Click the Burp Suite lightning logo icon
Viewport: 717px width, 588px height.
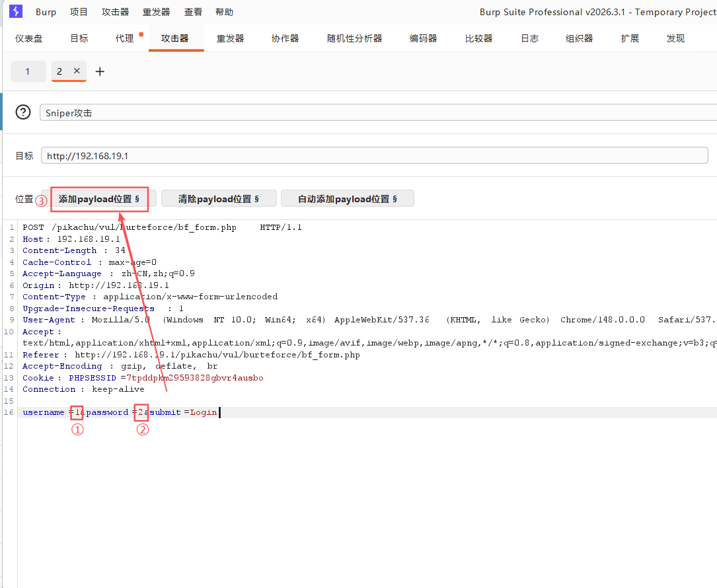click(16, 11)
